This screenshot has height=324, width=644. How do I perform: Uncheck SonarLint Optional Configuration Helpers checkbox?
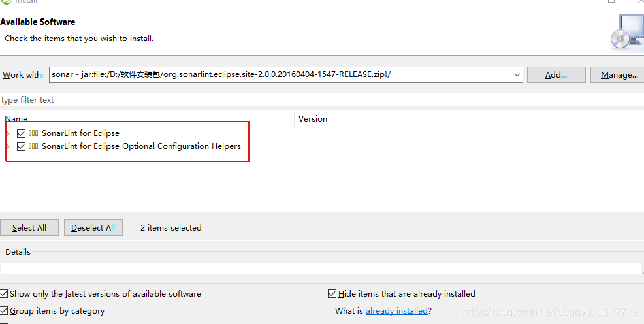click(22, 146)
